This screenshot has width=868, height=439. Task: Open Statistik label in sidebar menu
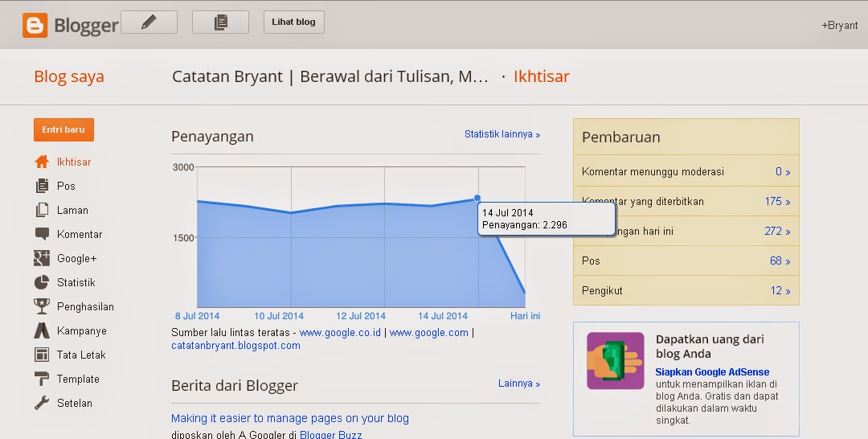76,282
